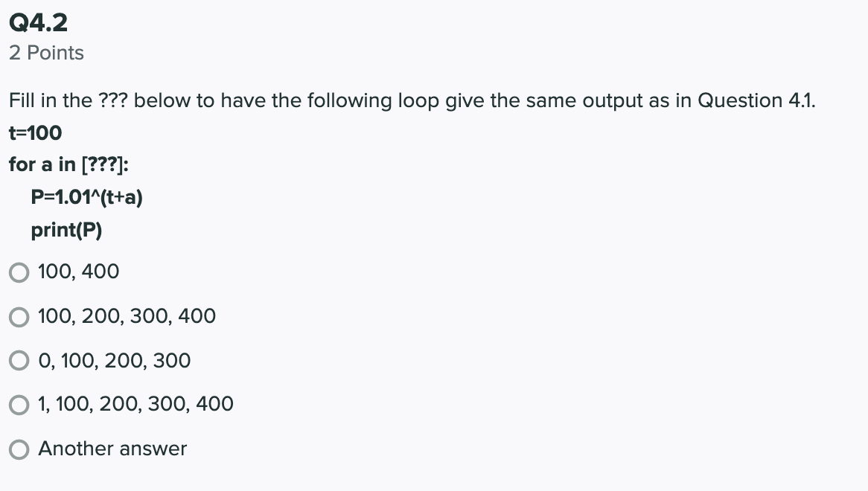Choose the 100, 200, 300, 400 radio option
868x491 pixels.
[x=19, y=317]
